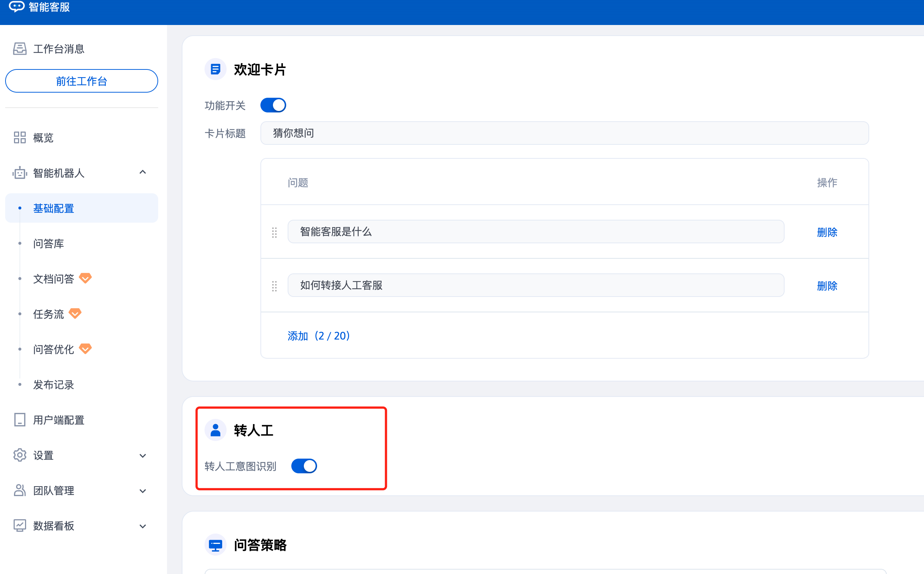Click the 设置 gear icon

(20, 455)
